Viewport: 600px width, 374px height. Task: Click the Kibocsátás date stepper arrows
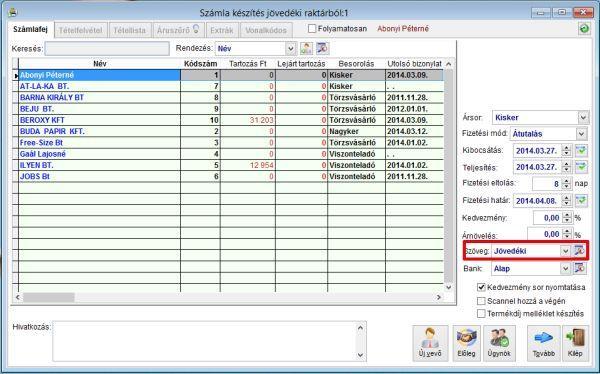click(567, 150)
